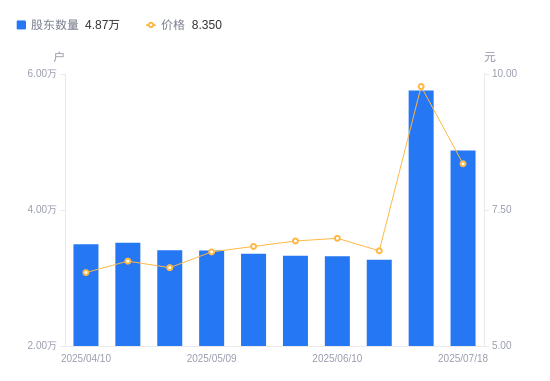Click the 2025/05/09 price data point

pos(212,252)
